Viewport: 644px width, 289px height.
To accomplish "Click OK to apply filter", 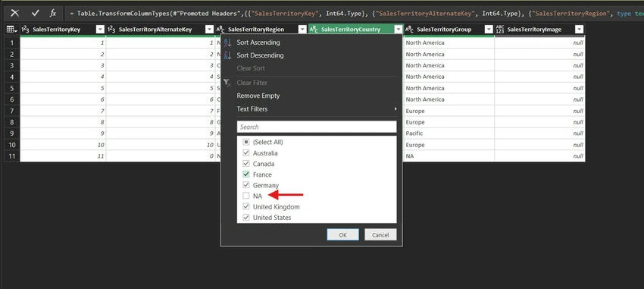I will click(x=343, y=234).
